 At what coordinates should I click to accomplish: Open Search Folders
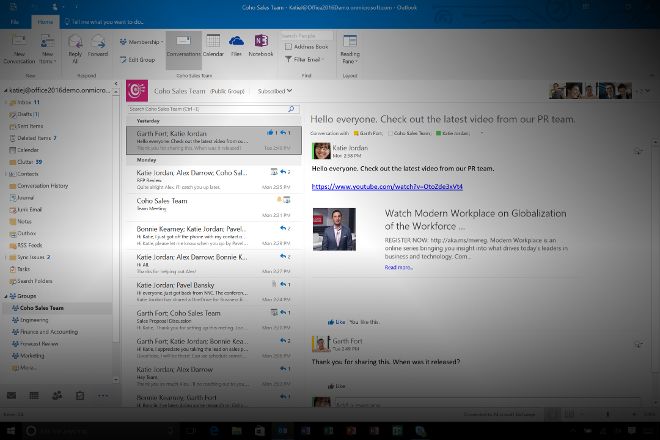tap(31, 281)
